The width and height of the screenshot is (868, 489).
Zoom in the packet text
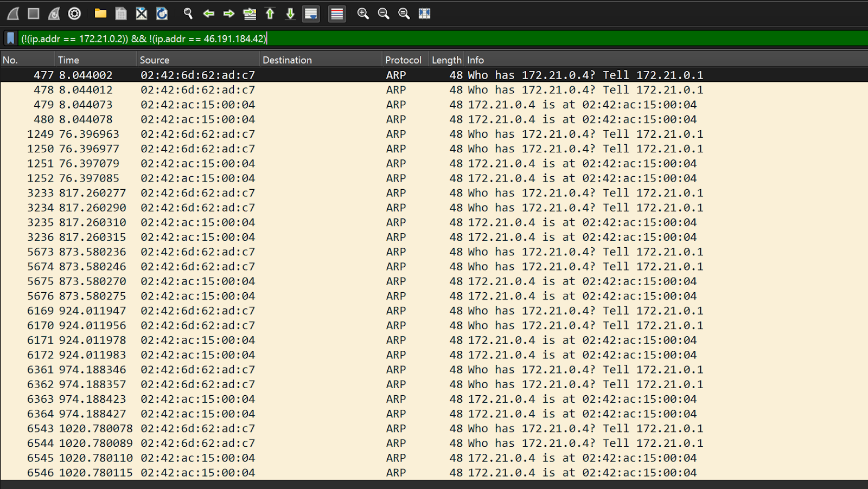click(x=363, y=14)
